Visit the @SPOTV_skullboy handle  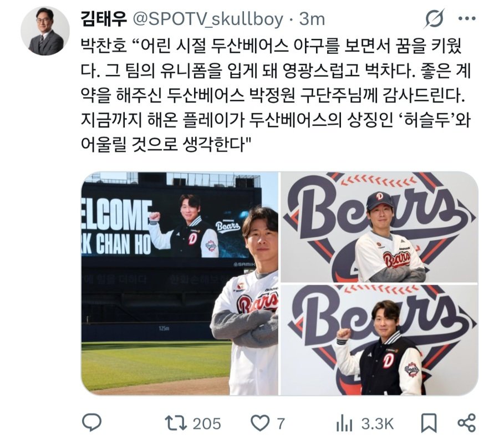(x=207, y=19)
